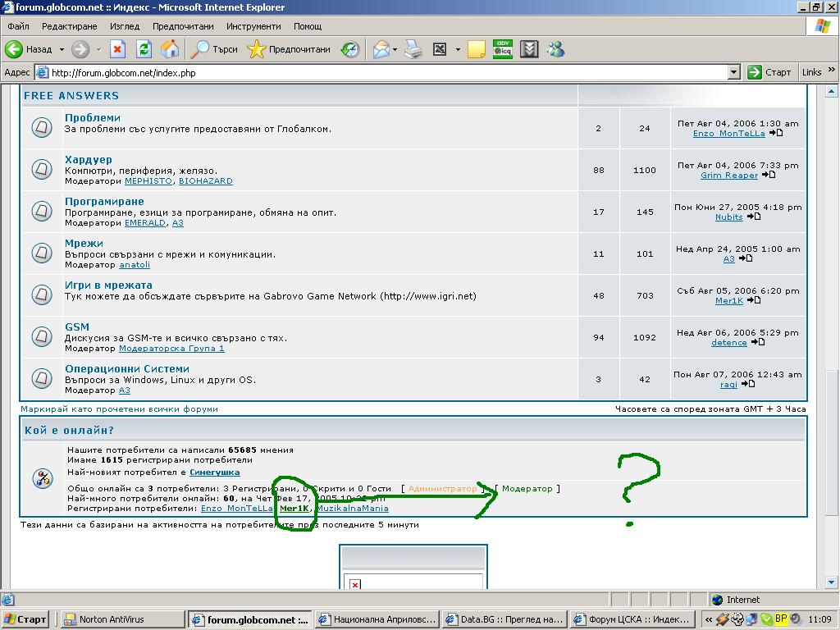Open the Инструменти menu
This screenshot has width=840, height=630.
coord(253,26)
